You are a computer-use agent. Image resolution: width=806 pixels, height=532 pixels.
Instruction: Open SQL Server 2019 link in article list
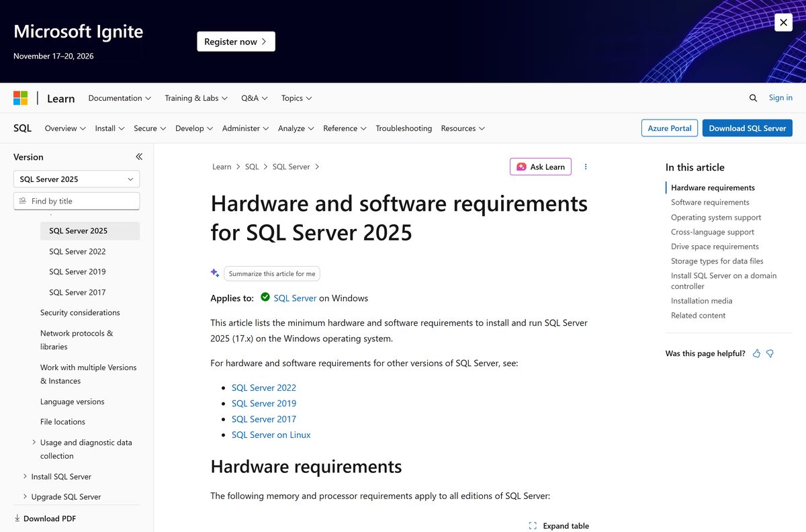point(264,404)
